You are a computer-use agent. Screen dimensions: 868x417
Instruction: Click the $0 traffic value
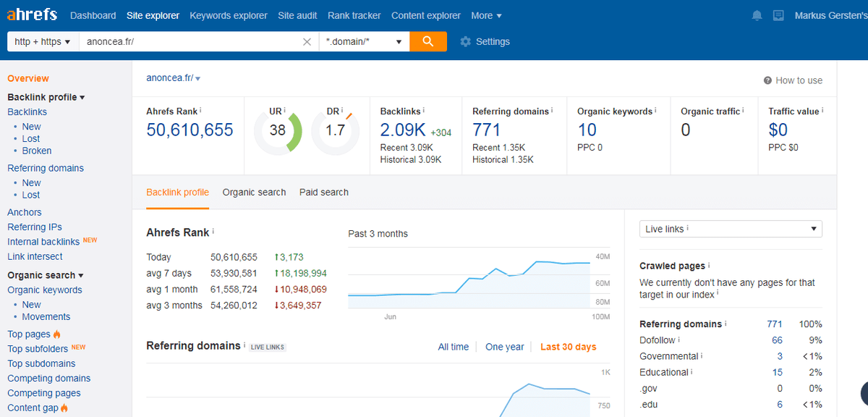(778, 130)
